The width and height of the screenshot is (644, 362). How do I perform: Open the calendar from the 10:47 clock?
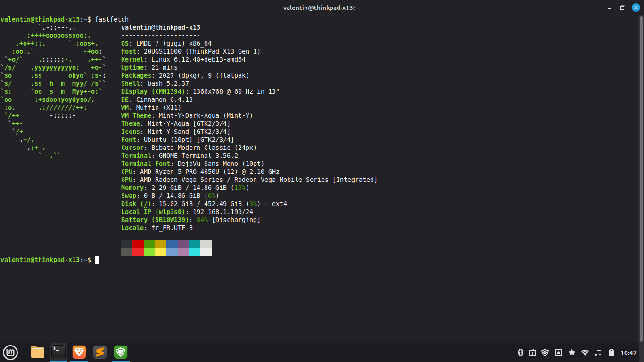coord(628,353)
